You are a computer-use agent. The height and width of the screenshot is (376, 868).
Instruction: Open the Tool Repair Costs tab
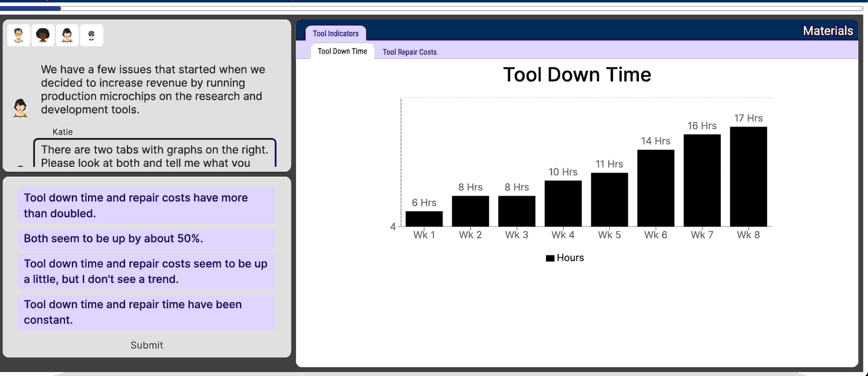click(x=409, y=52)
